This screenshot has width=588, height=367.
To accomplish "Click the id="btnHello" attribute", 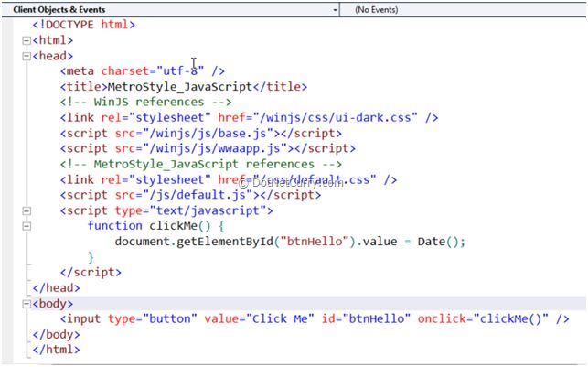I will tap(366, 319).
